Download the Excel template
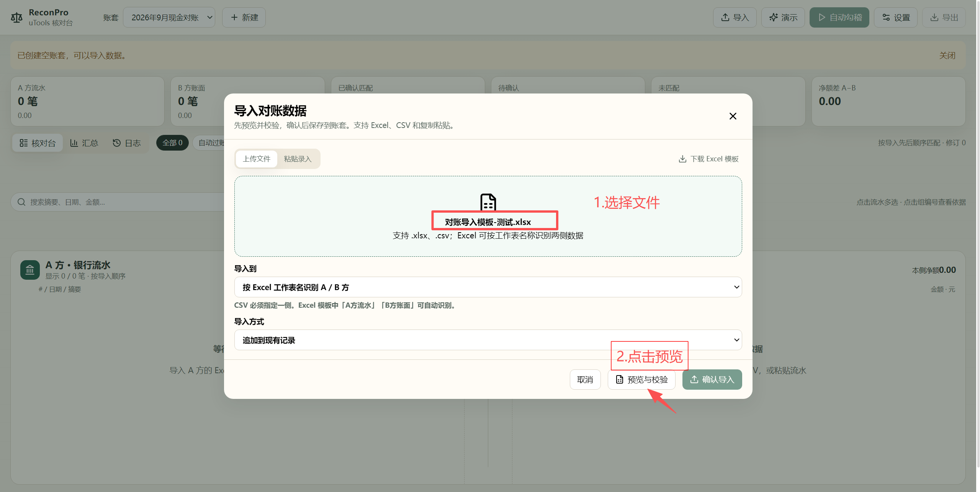980x492 pixels. pyautogui.click(x=708, y=159)
